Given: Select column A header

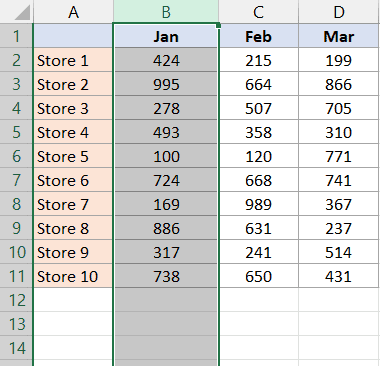Looking at the screenshot, I should pos(73,12).
